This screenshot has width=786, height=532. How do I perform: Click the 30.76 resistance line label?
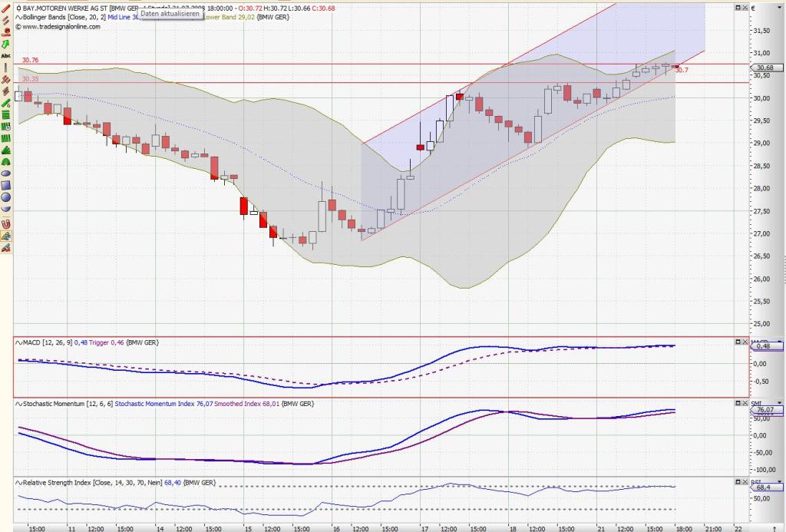click(30, 60)
